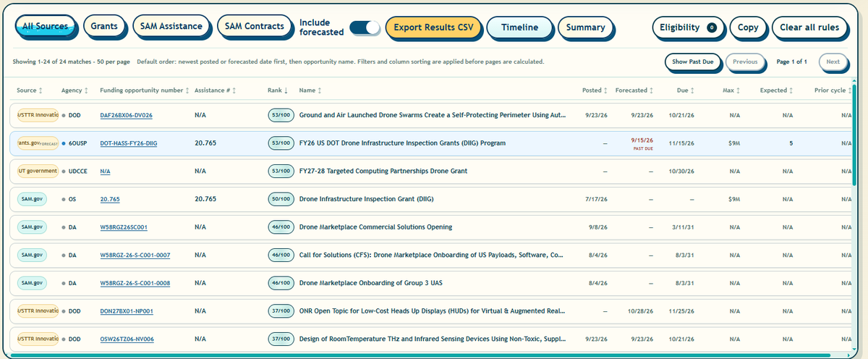Click SAM.gov badge in W58RGZ26SC001 row

32,227
